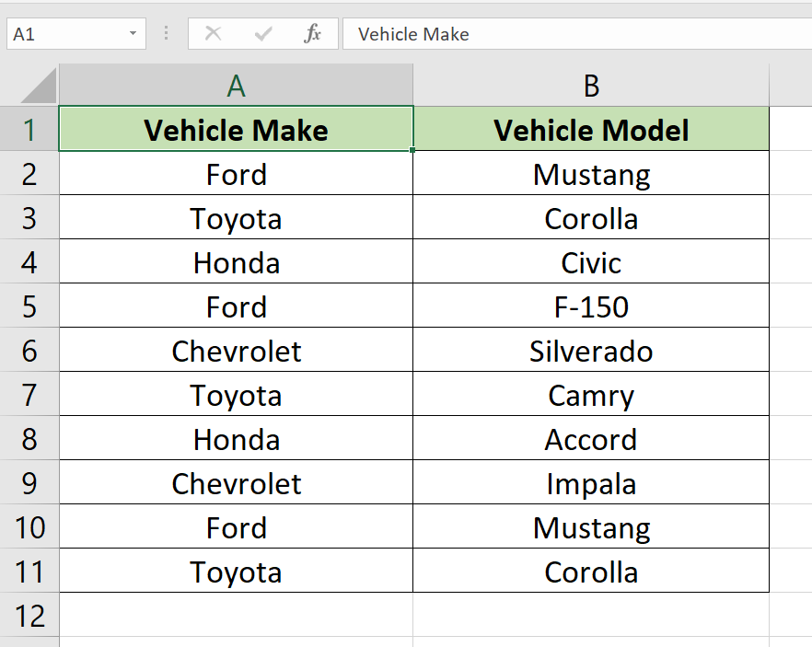Click the Select All corner triangle

[x=39, y=86]
